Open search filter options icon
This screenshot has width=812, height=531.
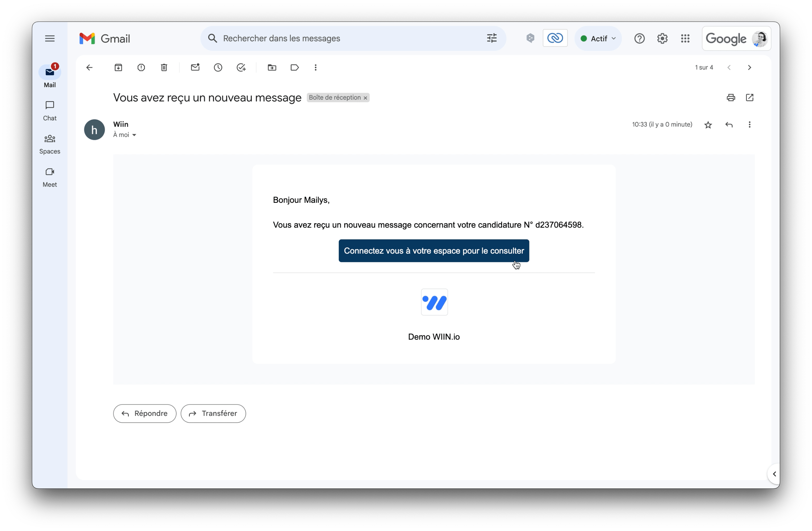[492, 38]
